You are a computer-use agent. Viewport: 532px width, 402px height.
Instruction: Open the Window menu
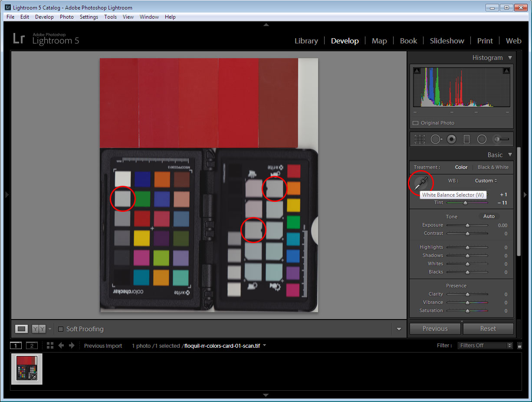point(149,17)
